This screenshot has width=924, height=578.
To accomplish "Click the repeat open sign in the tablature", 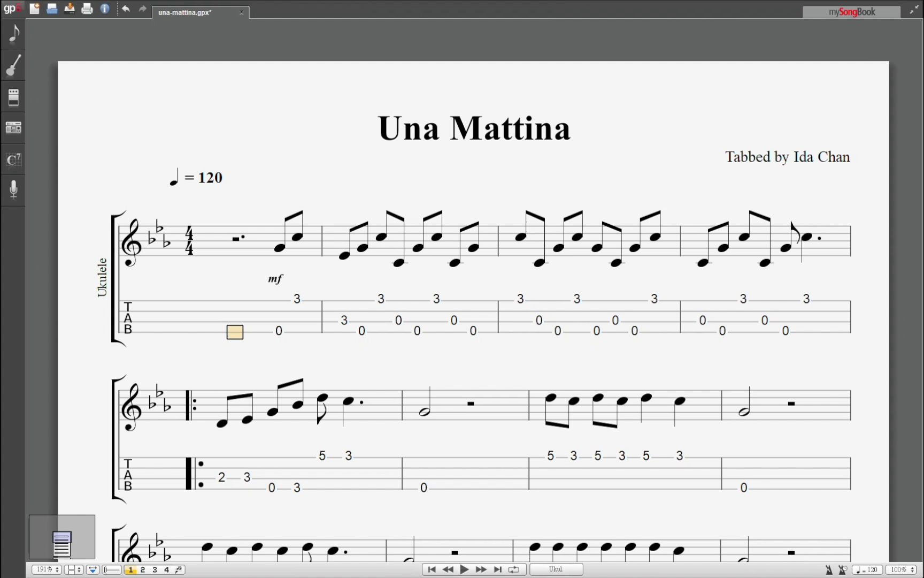I will tap(194, 474).
